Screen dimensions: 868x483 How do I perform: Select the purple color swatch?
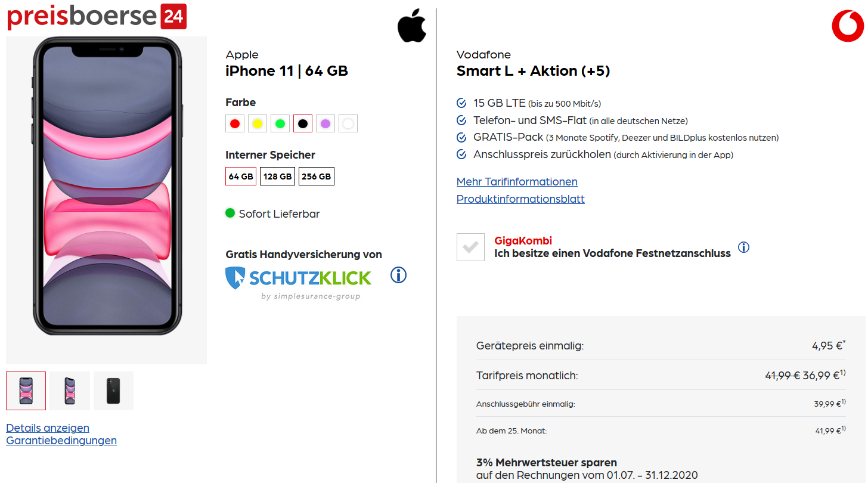[325, 123]
